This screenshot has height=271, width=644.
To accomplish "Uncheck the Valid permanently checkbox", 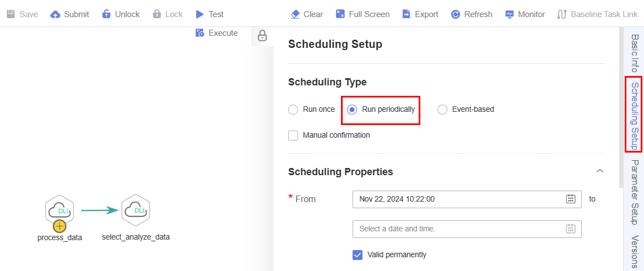I will click(x=358, y=254).
